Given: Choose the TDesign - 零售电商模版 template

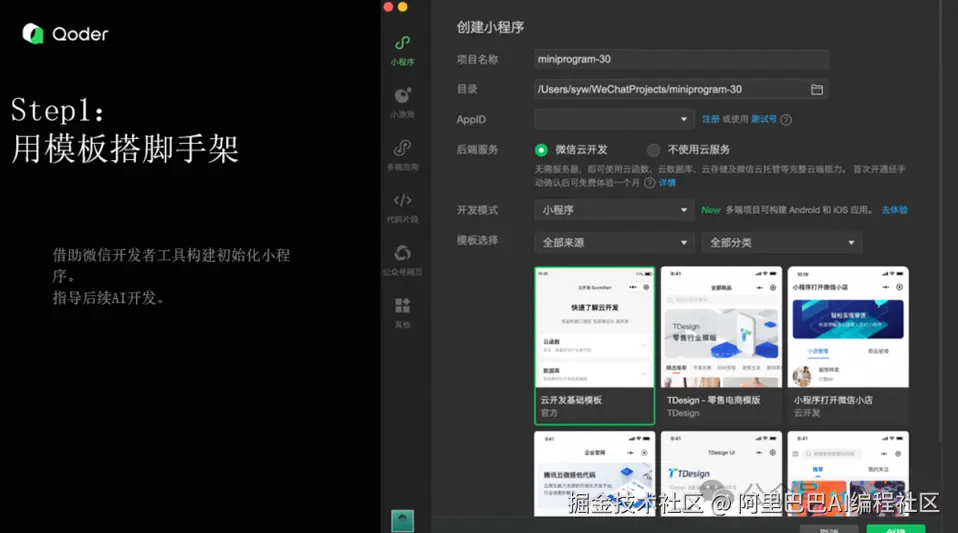Looking at the screenshot, I should click(721, 345).
